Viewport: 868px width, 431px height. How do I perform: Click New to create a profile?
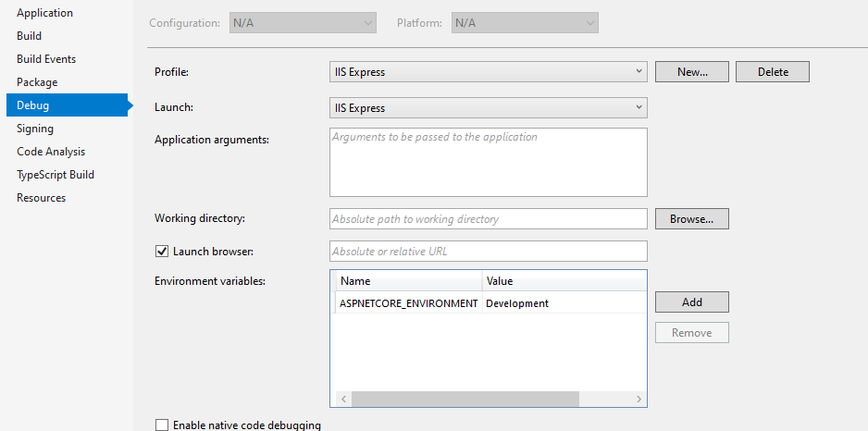coord(692,71)
